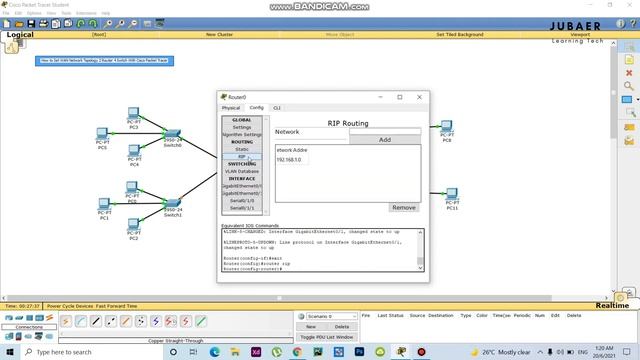Switch to the CLI tab in Router0

[277, 108]
